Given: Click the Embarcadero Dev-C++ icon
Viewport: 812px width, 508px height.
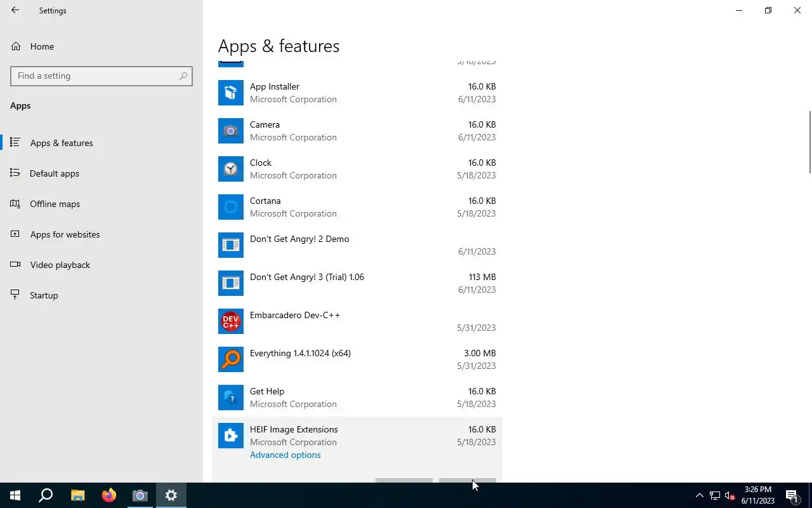Looking at the screenshot, I should pyautogui.click(x=231, y=321).
